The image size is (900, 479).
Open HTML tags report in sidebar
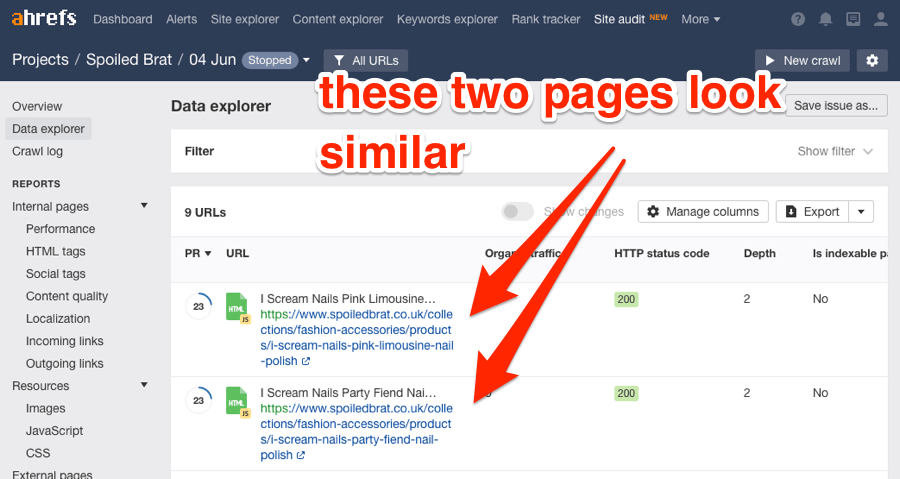55,251
